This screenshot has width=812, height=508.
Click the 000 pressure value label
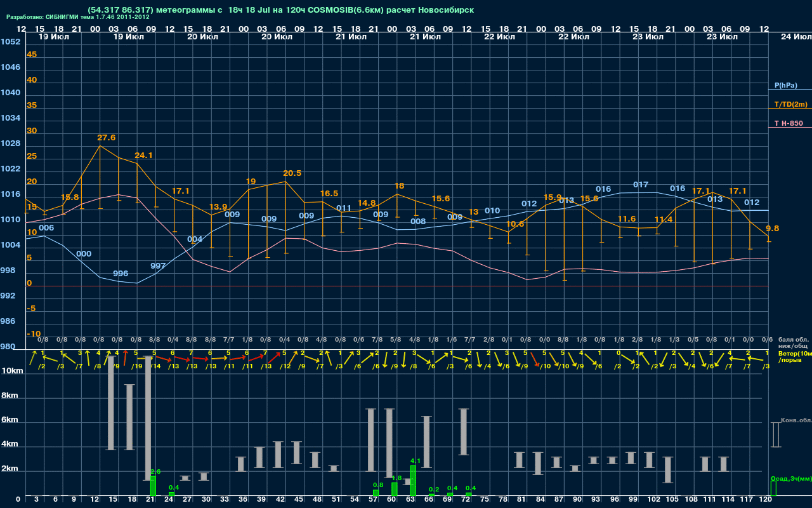tap(84, 254)
